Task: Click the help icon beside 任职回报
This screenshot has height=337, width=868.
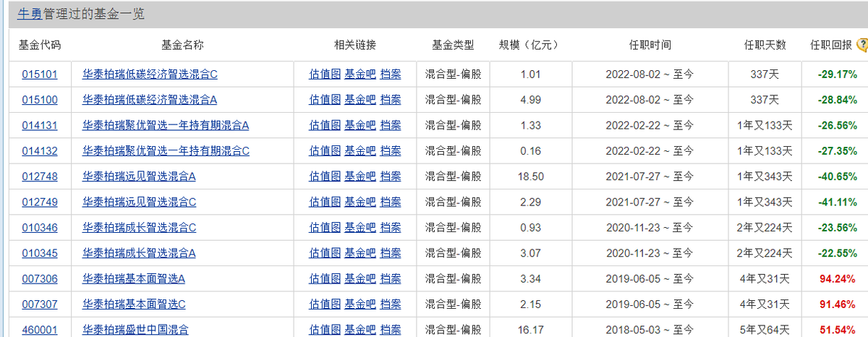Action: [x=861, y=45]
